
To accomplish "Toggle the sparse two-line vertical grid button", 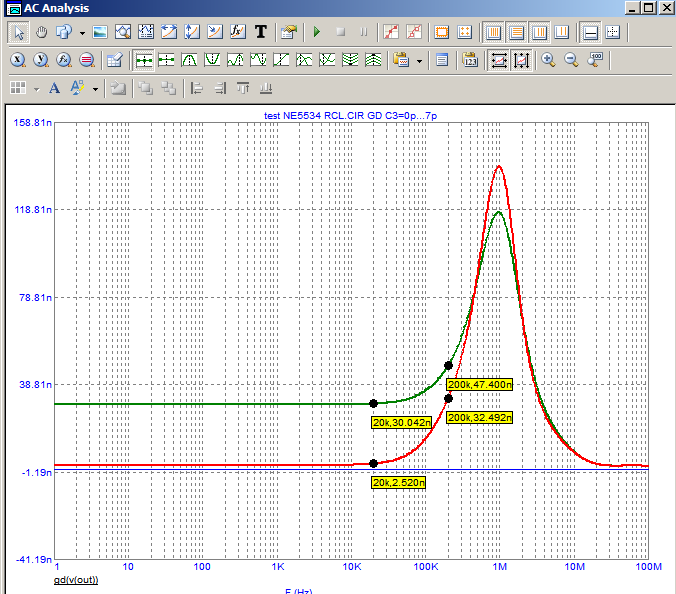I will click(562, 32).
